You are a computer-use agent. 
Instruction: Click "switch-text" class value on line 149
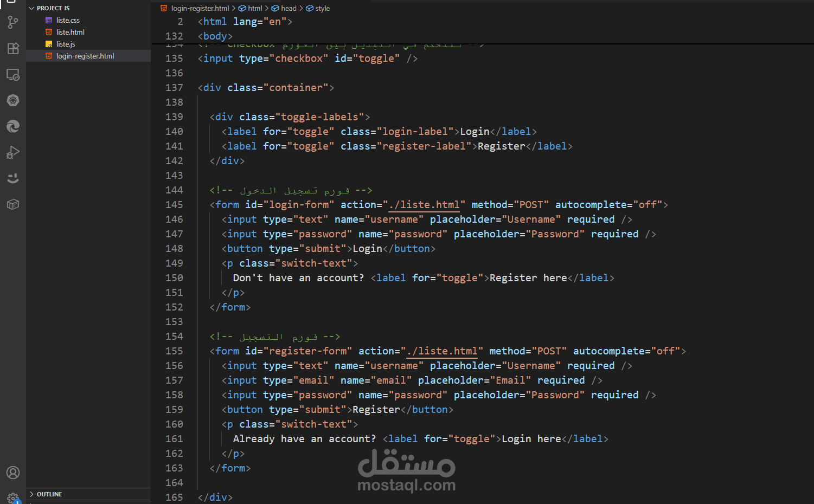(314, 263)
